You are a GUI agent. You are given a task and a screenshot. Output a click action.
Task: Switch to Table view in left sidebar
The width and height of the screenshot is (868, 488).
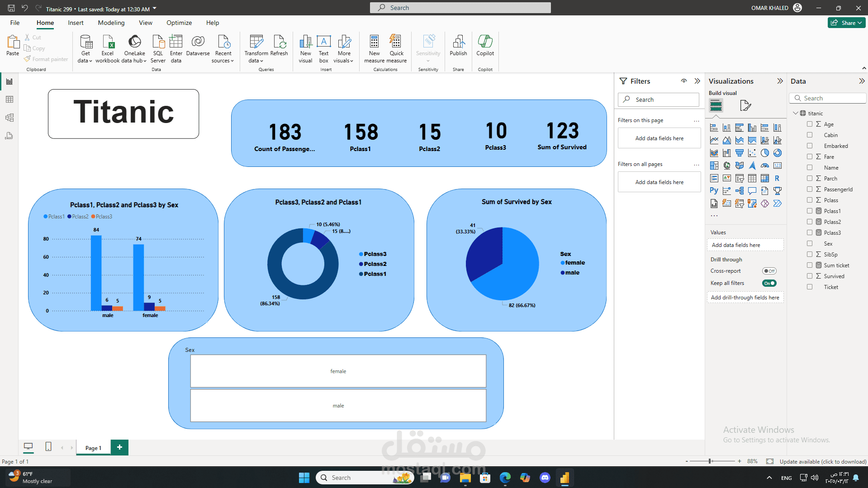click(9, 99)
